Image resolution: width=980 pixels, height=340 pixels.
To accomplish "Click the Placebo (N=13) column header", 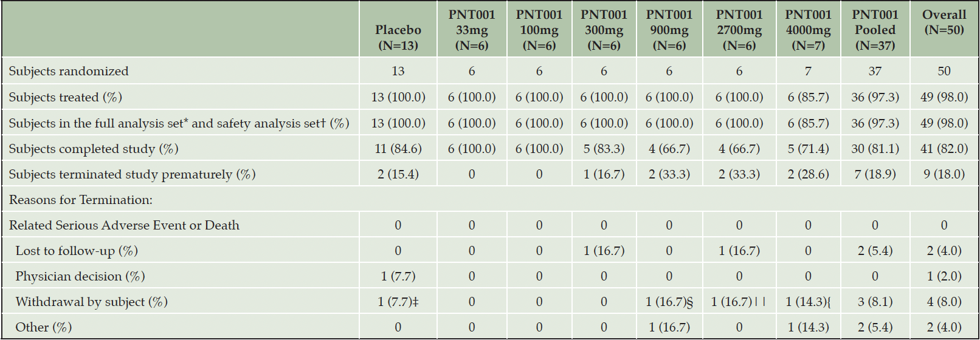I will [x=398, y=37].
